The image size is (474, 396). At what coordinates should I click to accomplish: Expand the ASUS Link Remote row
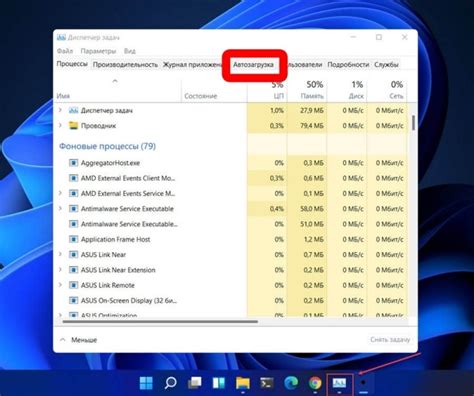click(60, 285)
